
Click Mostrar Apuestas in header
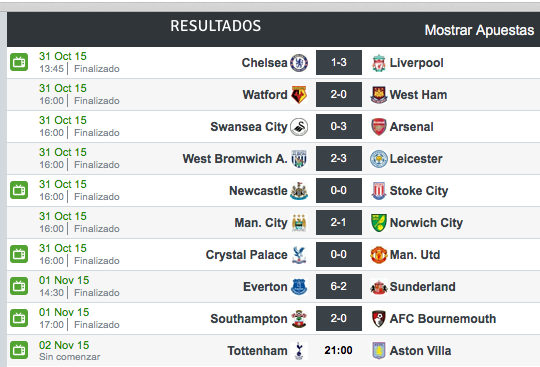pyautogui.click(x=479, y=30)
